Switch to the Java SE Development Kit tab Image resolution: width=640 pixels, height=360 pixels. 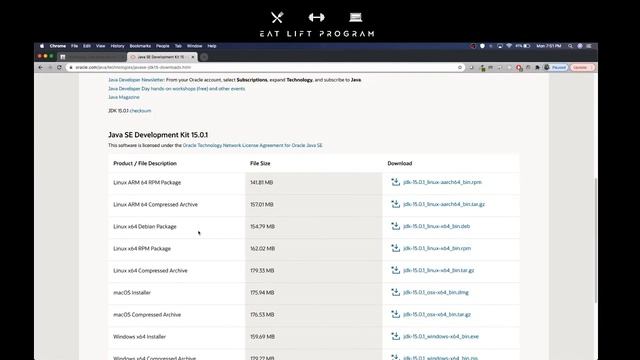coord(162,57)
